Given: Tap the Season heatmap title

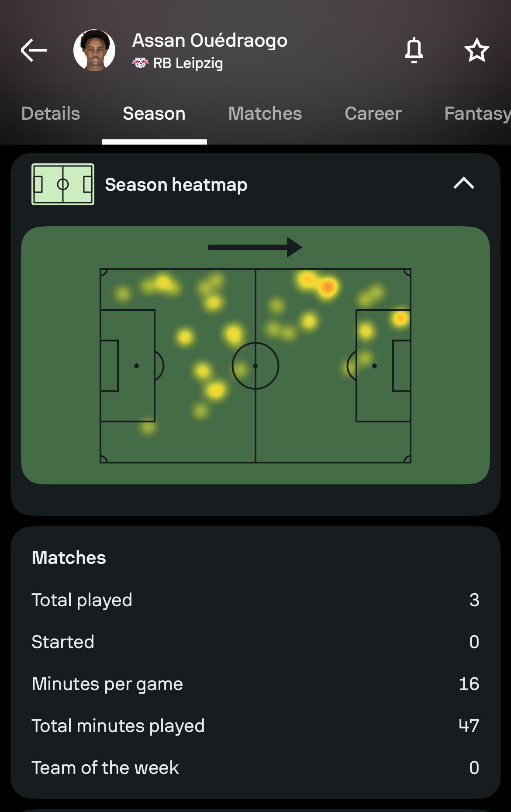Looking at the screenshot, I should (x=176, y=185).
